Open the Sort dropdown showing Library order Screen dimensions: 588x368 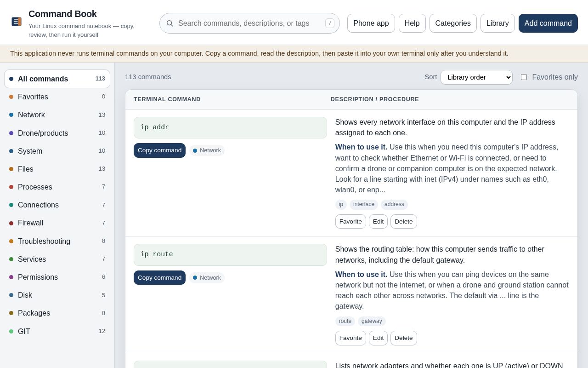[476, 77]
